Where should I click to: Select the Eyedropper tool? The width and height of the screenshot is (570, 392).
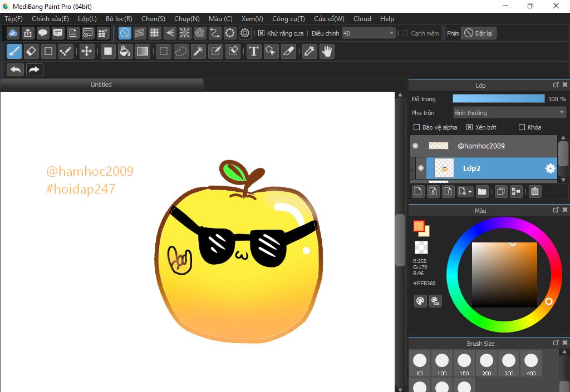pyautogui.click(x=309, y=52)
